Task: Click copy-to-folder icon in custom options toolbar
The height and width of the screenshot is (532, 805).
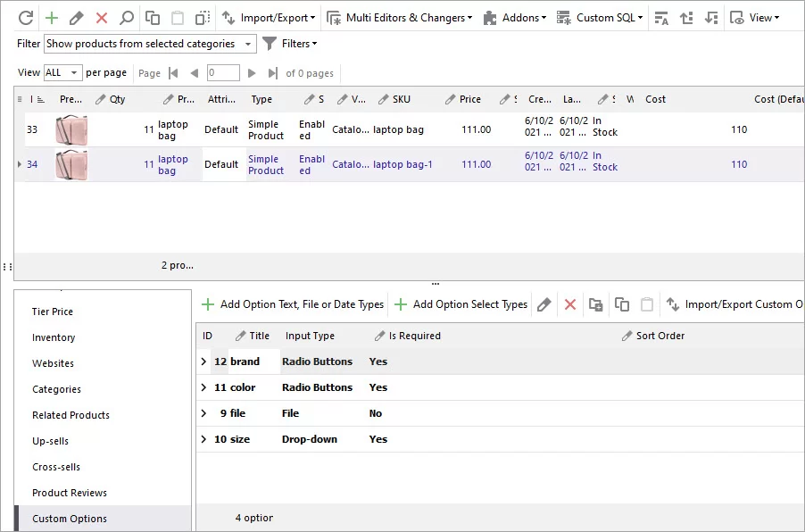Action: [595, 304]
